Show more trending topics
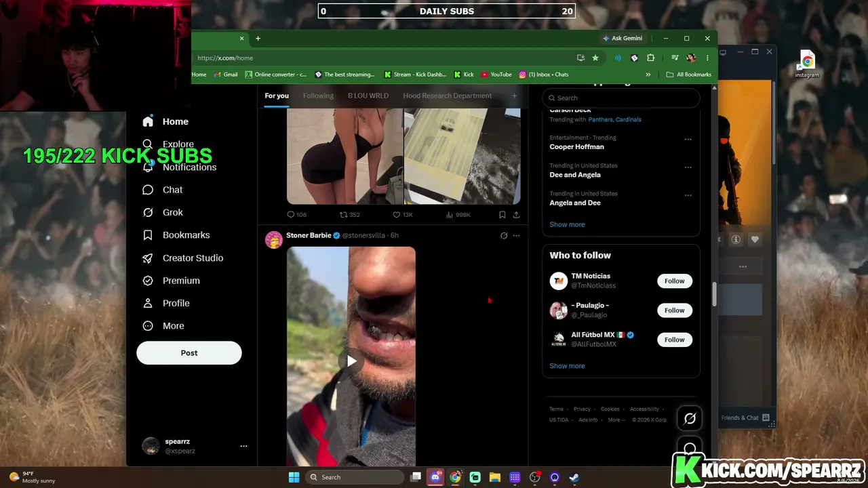 [x=567, y=224]
